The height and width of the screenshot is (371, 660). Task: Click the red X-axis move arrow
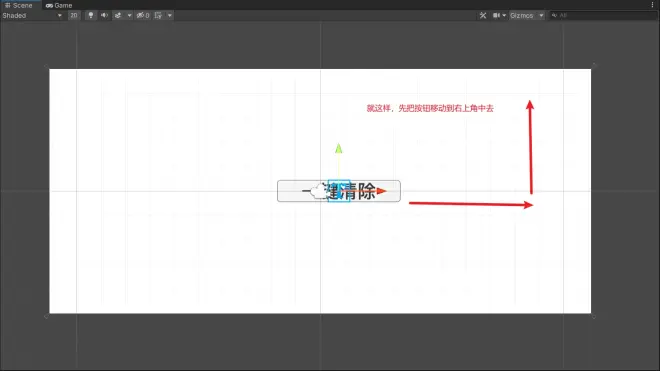point(381,191)
